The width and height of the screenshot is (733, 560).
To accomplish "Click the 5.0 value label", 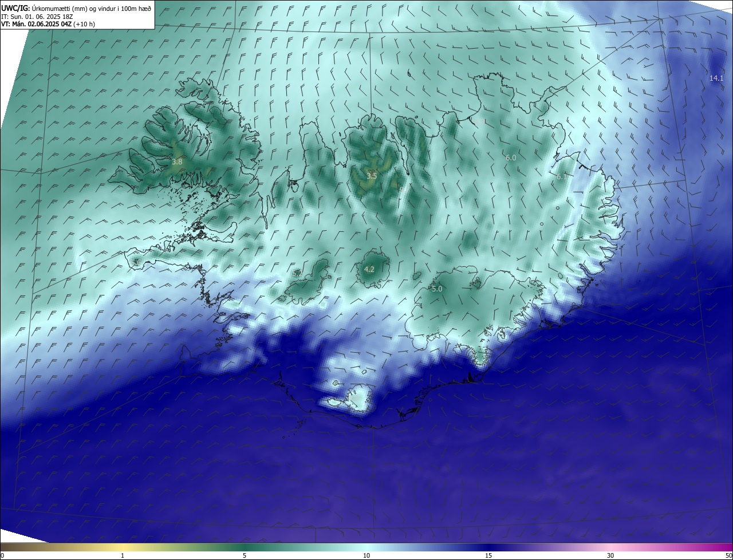I will click(437, 289).
